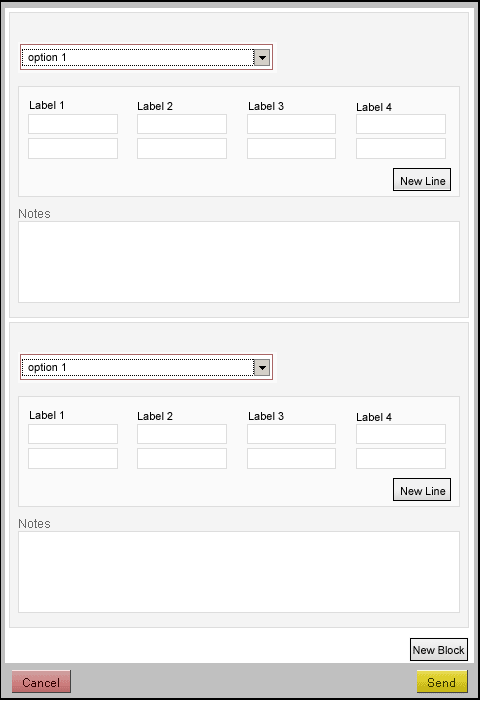Open the option 1 dropdown in second block
The image size is (480, 701).
point(146,367)
